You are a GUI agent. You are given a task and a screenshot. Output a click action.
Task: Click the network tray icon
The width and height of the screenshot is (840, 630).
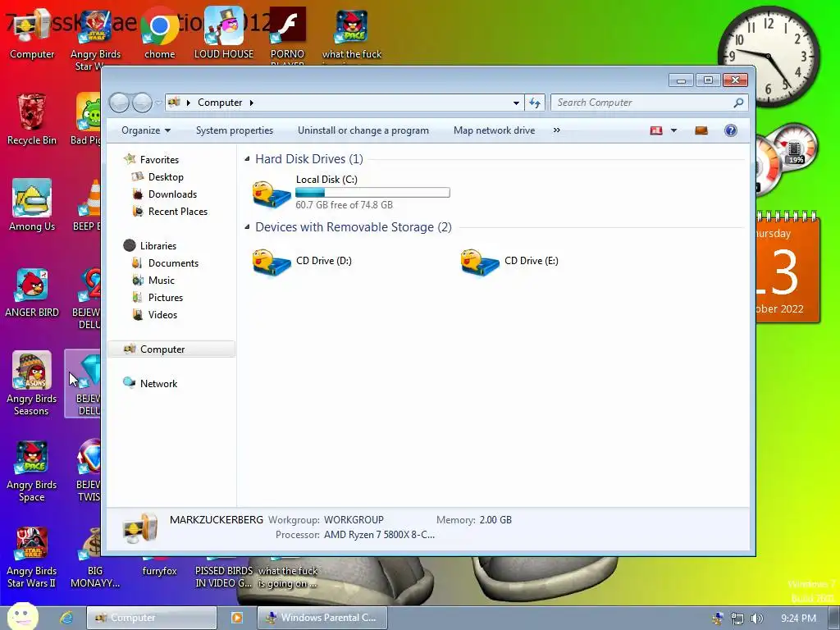point(737,619)
